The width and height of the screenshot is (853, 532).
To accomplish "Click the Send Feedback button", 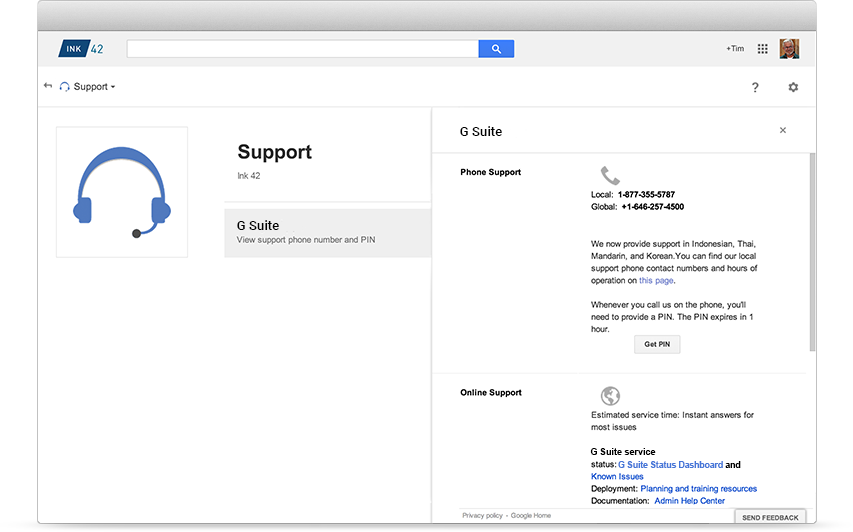I will point(770,517).
